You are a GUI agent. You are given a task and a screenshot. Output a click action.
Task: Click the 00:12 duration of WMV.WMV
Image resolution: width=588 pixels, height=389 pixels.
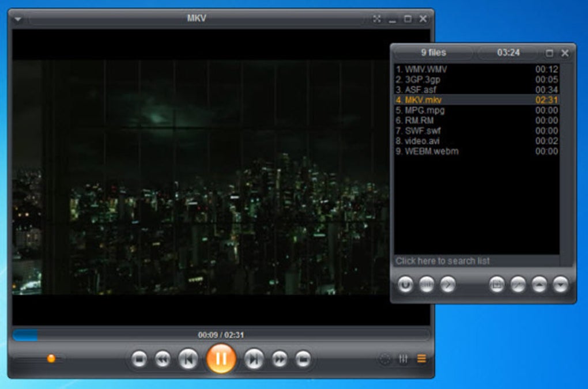(x=546, y=69)
